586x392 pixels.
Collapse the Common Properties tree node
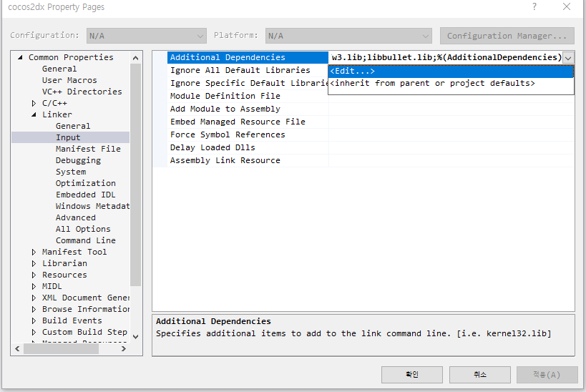tap(20, 57)
